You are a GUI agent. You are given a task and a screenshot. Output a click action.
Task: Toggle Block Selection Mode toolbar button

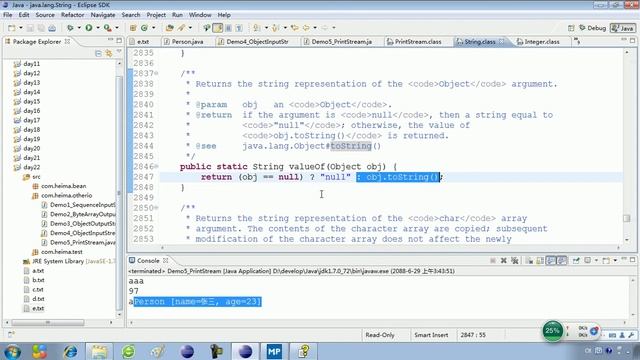pyautogui.click(x=229, y=28)
